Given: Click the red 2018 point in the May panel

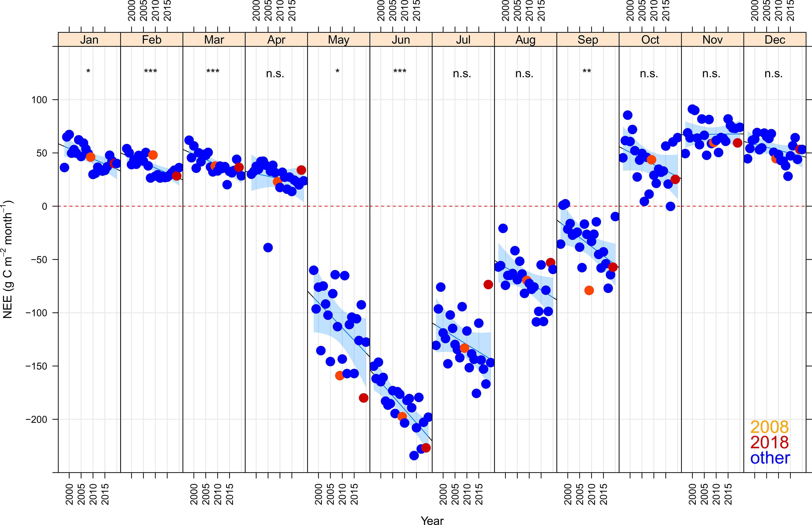Looking at the screenshot, I should pos(363,398).
